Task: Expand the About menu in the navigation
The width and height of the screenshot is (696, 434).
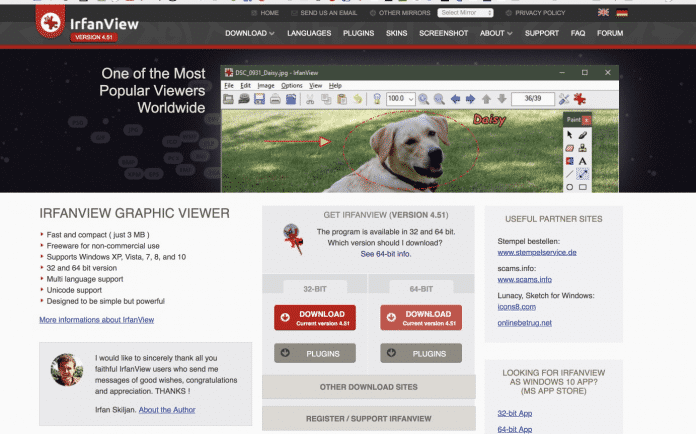Action: [495, 33]
